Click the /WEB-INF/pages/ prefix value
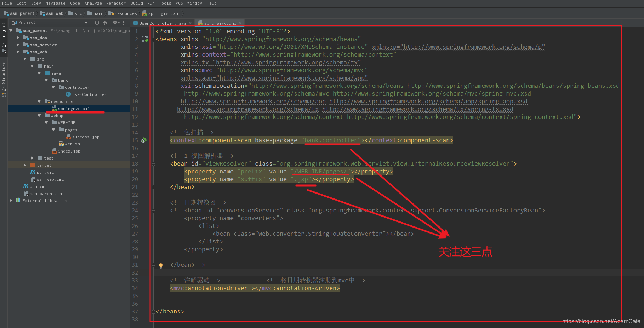 [x=320, y=172]
